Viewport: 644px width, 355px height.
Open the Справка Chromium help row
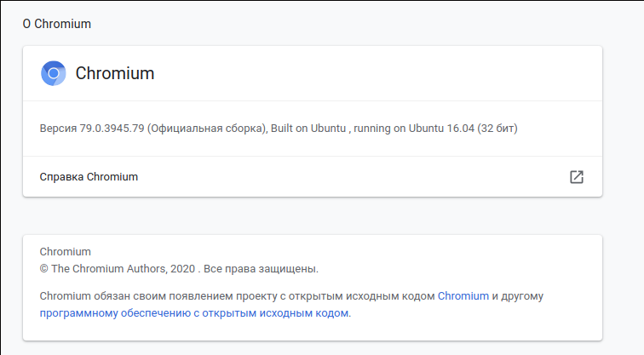click(89, 177)
